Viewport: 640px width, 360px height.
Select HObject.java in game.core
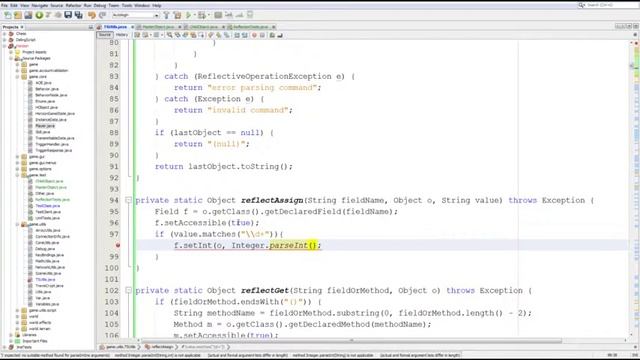click(x=47, y=107)
